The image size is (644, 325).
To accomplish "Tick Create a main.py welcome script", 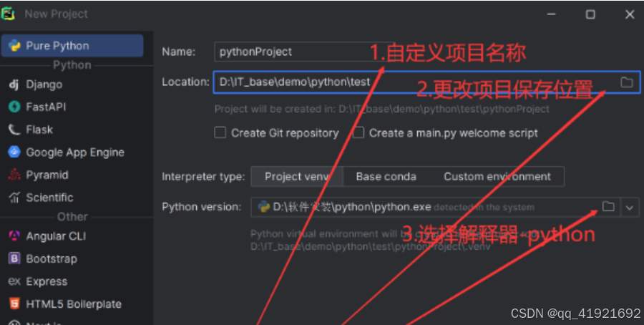I will [358, 132].
